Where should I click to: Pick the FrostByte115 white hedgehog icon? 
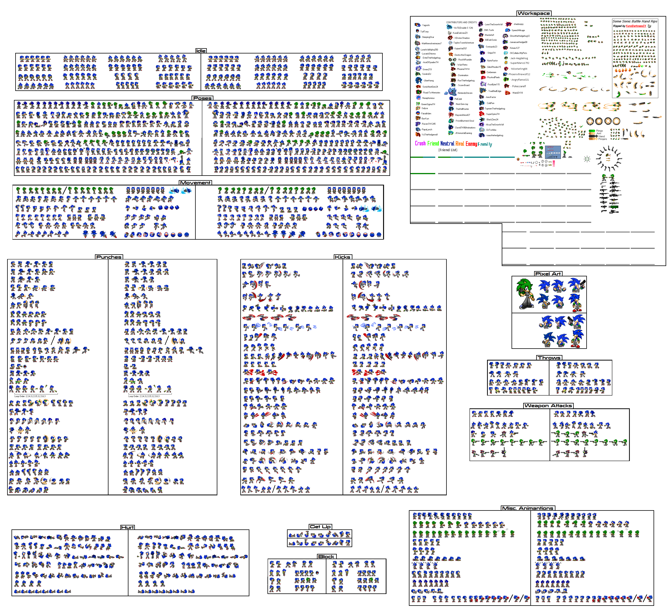[x=483, y=84]
